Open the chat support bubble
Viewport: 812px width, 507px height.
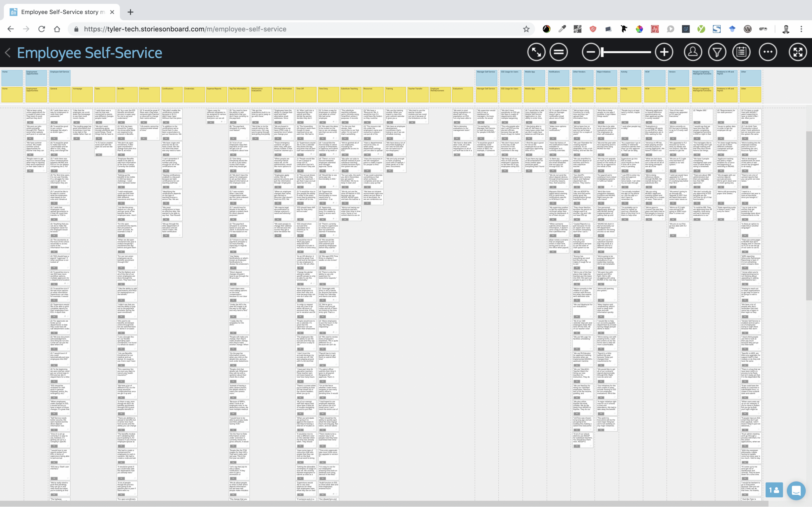coord(796,491)
